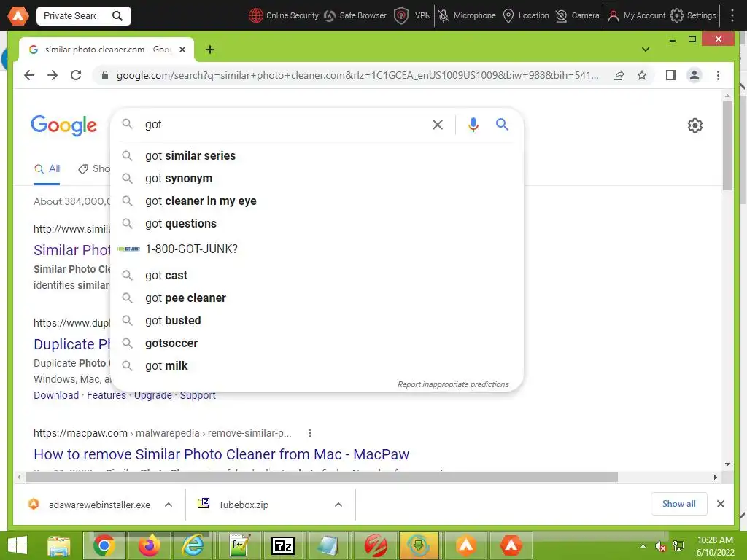Click Report inappropriate predictions
The image size is (747, 560).
453,384
